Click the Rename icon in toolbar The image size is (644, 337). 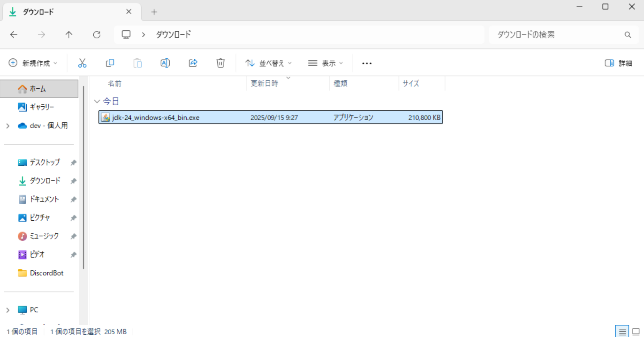165,63
